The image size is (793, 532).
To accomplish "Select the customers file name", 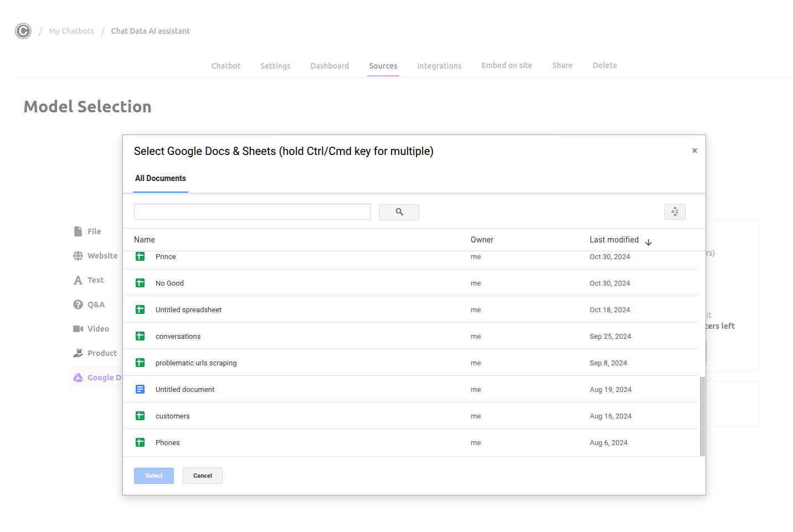I will coord(172,416).
